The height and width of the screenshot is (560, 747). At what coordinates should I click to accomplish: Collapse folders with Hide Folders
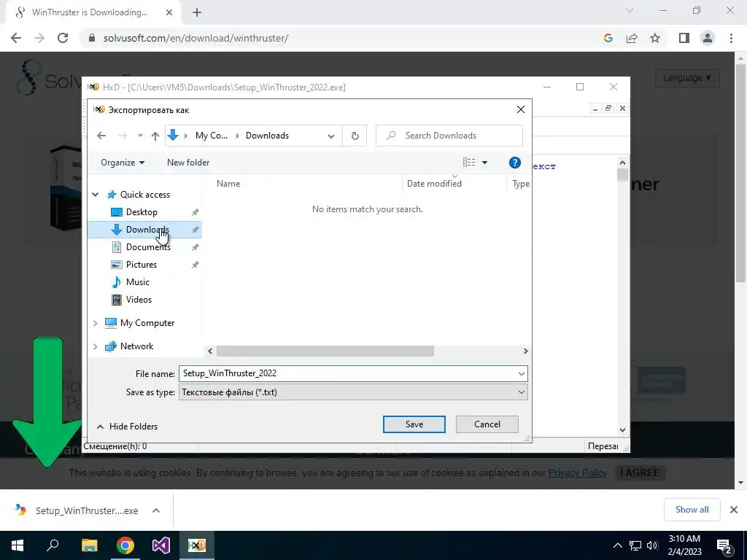click(127, 426)
